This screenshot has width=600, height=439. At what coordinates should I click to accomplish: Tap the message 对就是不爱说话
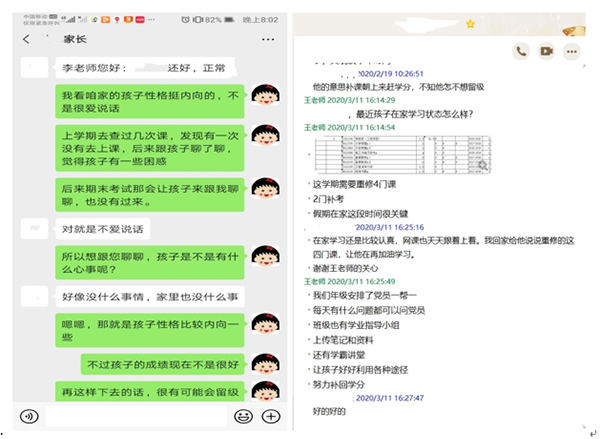tap(103, 229)
